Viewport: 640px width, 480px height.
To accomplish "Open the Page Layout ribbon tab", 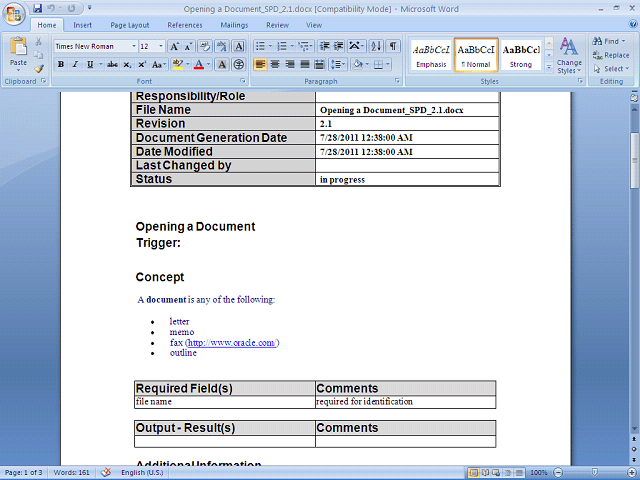I will tap(130, 25).
